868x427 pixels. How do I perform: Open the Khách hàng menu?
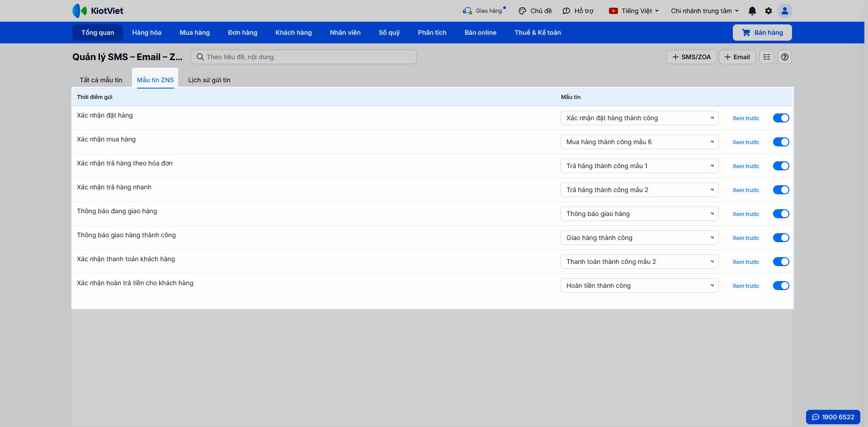(294, 33)
